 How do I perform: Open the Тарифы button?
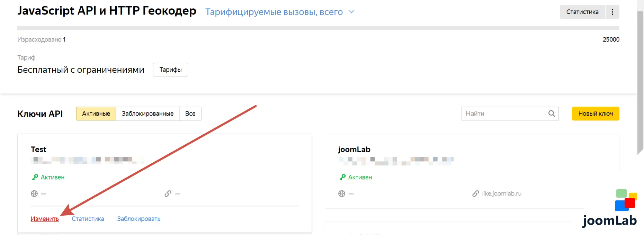[x=170, y=70]
